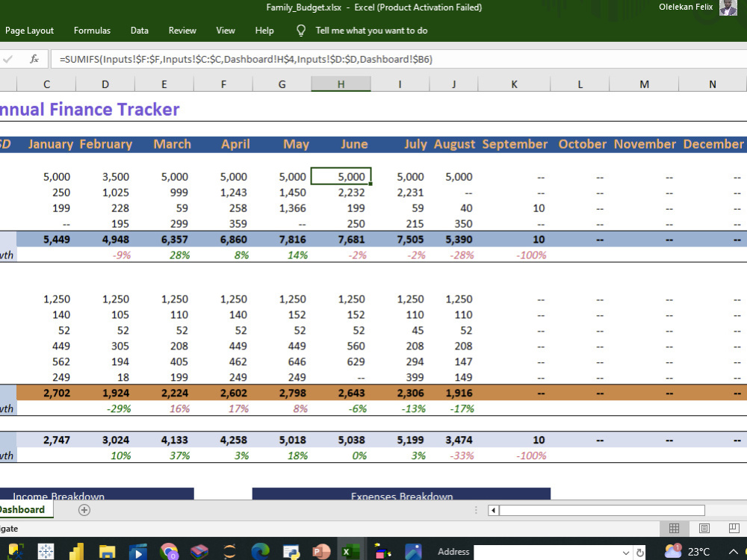Screen dimensions: 747x560
Task: Click inside the formula bar text
Action: click(246, 59)
